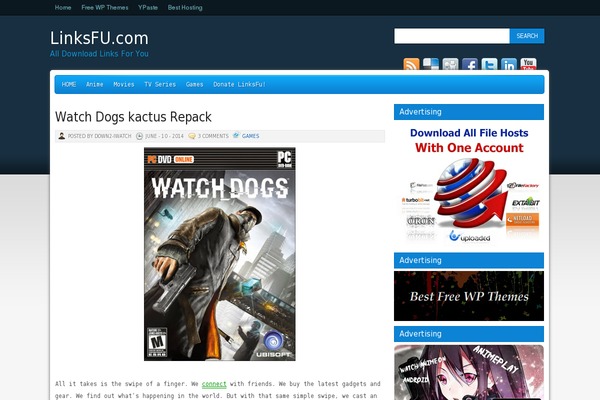Open the Twitter icon

489,64
